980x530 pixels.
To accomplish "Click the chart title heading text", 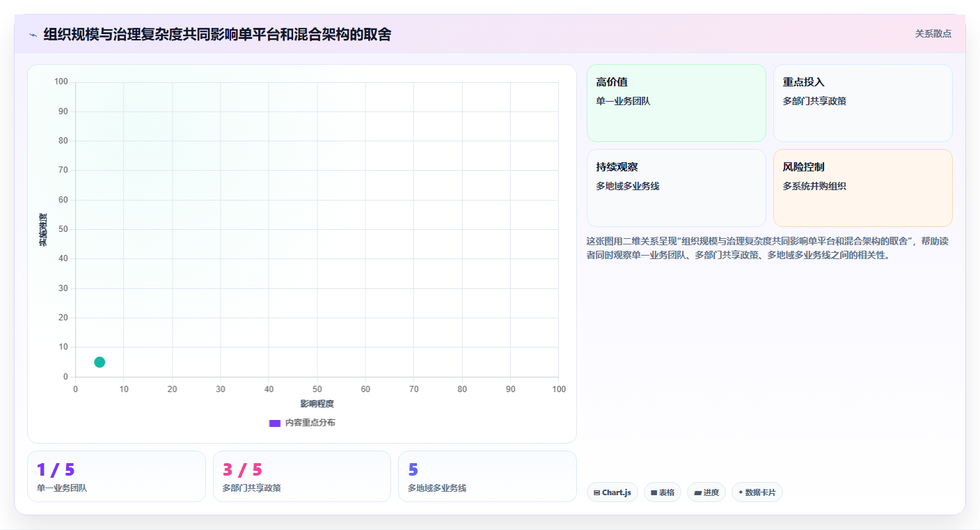I will click(x=217, y=34).
